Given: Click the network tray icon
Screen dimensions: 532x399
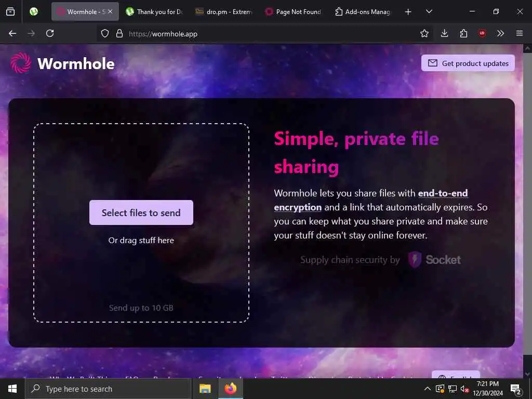Looking at the screenshot, I should pyautogui.click(x=453, y=389).
